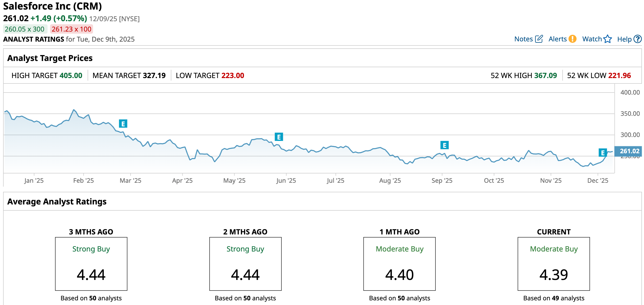Click the Notes pencil edit icon

539,39
